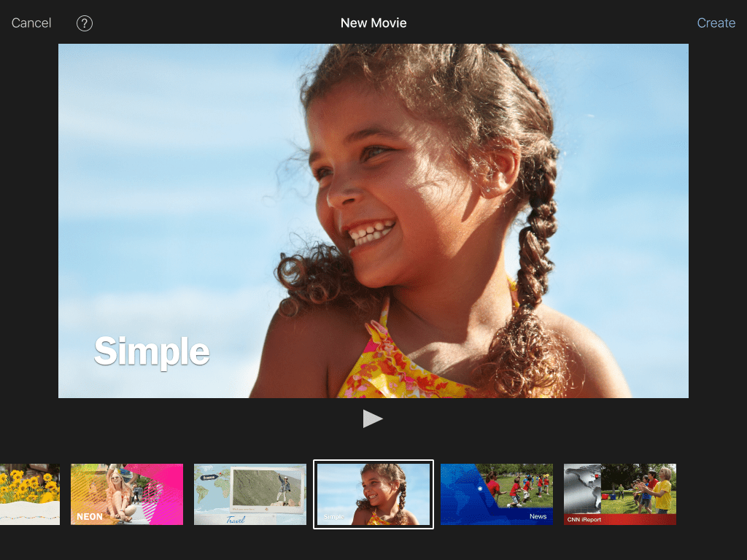Select the Neon theme thumbnail
This screenshot has height=560, width=747.
pyautogui.click(x=127, y=494)
